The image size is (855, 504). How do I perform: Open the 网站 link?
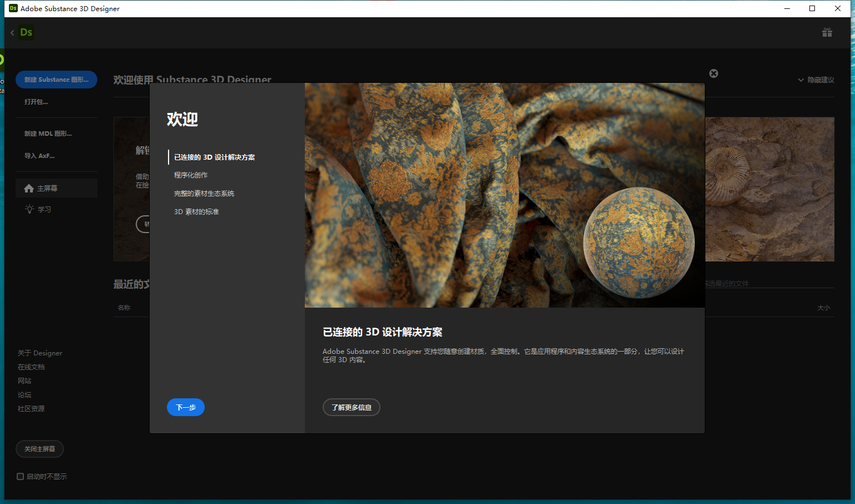coord(24,381)
